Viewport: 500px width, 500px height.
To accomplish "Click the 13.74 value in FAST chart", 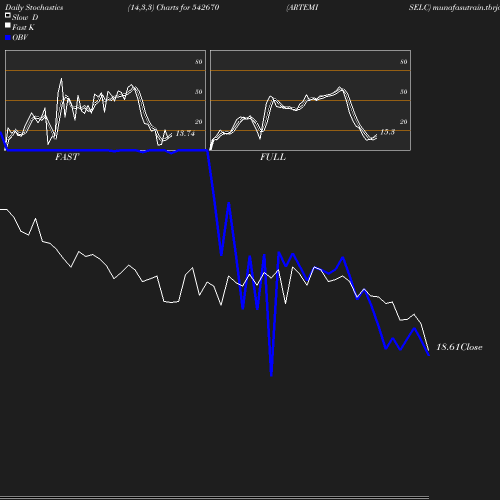I will [x=185, y=133].
